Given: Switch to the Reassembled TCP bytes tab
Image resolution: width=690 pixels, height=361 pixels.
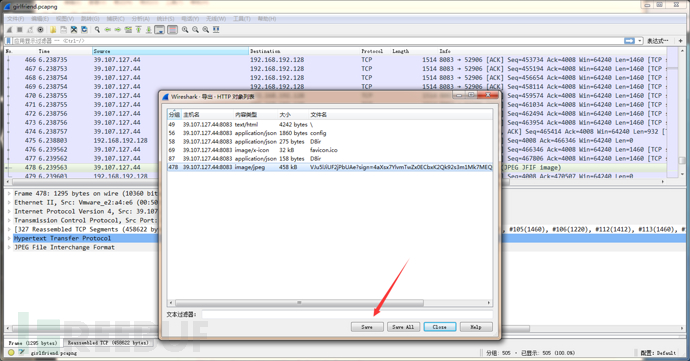Looking at the screenshot, I should pyautogui.click(x=108, y=343).
